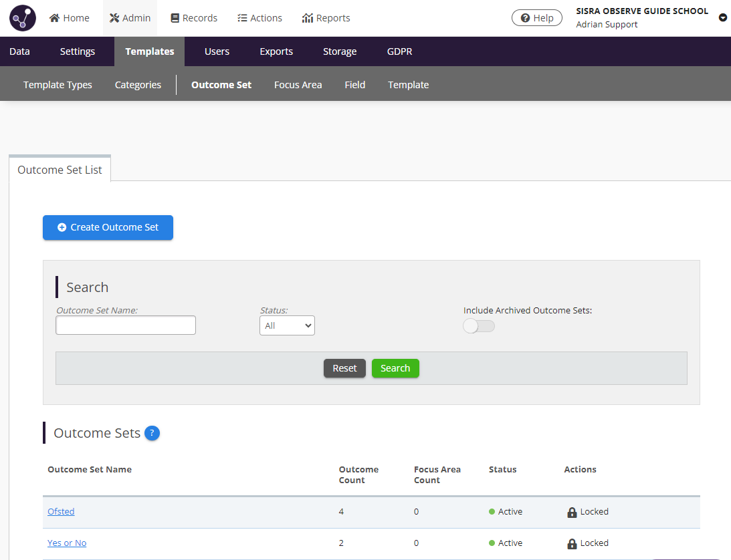Enable Include Archived Outcome Sets
731x560 pixels.
pyautogui.click(x=479, y=325)
